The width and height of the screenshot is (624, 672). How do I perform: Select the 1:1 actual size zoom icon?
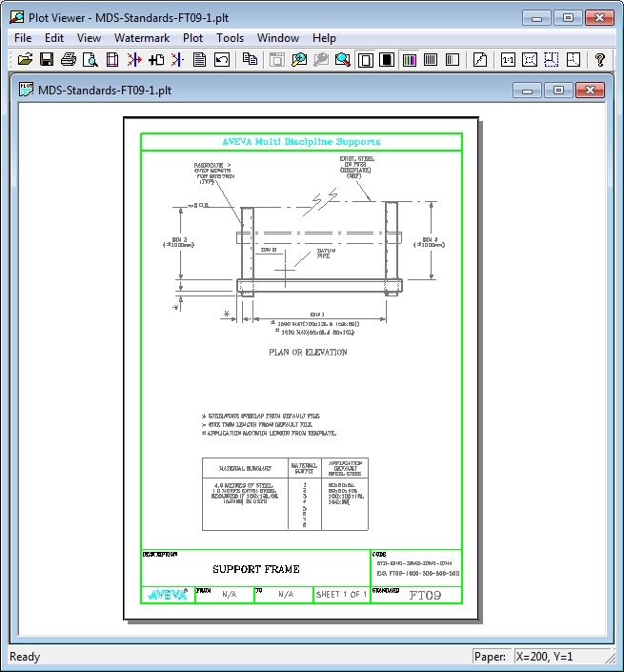[x=508, y=59]
